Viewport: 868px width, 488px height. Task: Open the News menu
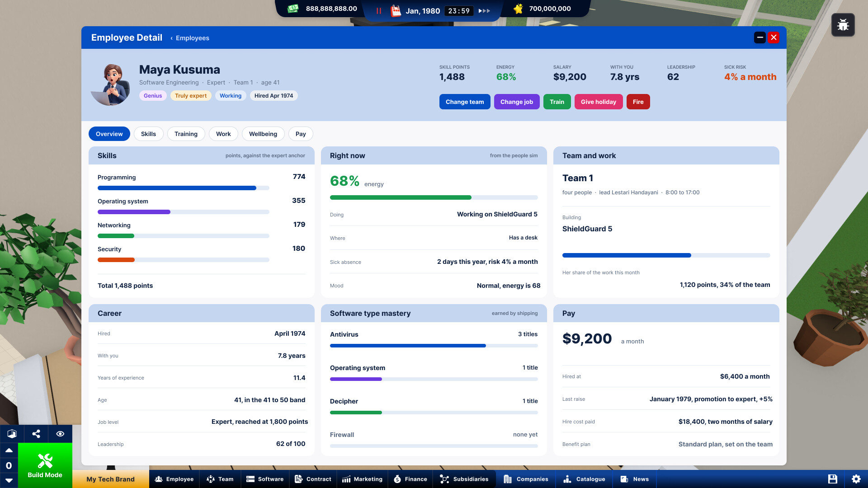635,479
